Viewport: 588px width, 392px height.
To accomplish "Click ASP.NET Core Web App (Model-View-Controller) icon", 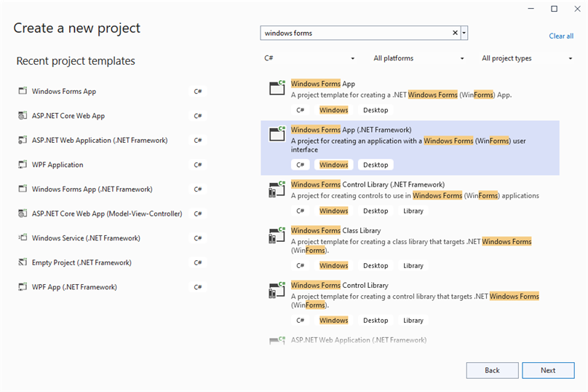I will pyautogui.click(x=23, y=213).
